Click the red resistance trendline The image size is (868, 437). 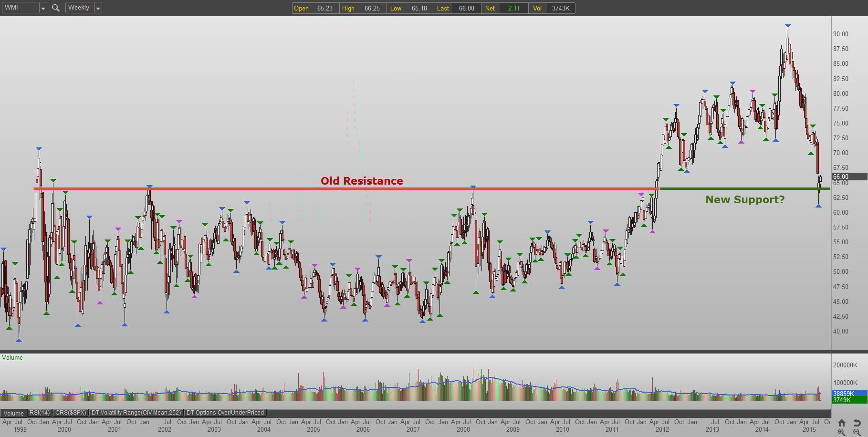click(346, 188)
